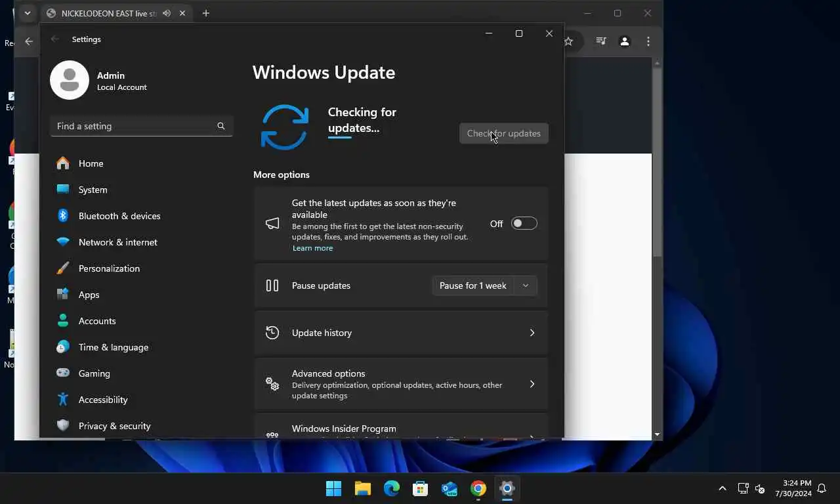Open File Explorer from taskbar
This screenshot has height=504, width=840.
tap(363, 488)
